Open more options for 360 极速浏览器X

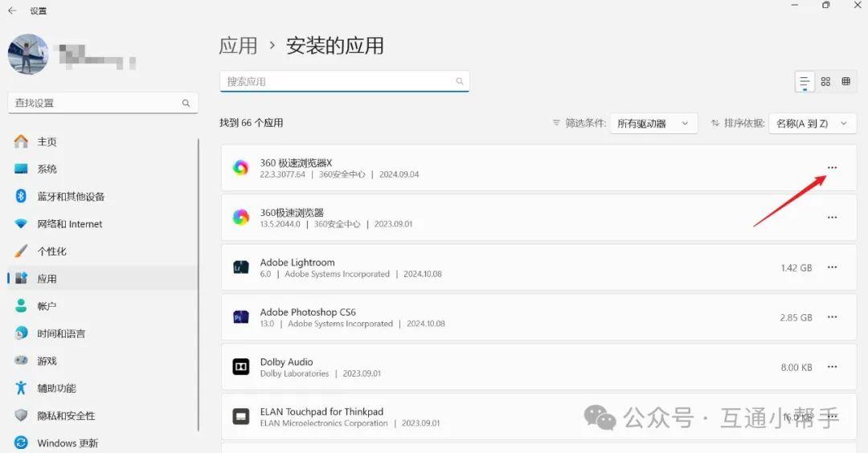[x=832, y=168]
